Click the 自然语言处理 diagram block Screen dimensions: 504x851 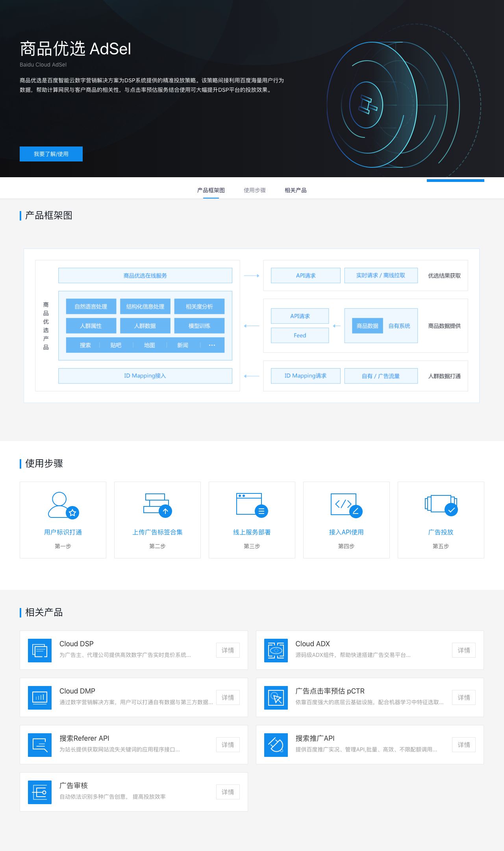pos(91,306)
